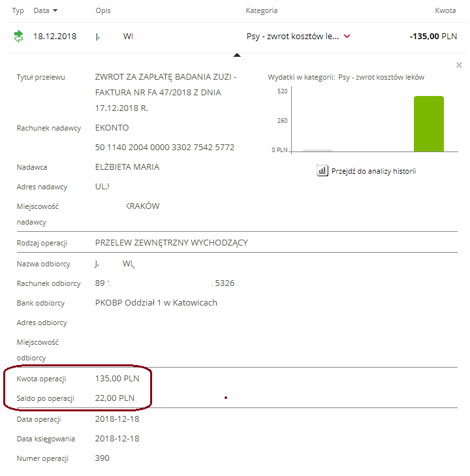Click sender name ELŻBIETA MARIA
Viewport: 470px width, 476px height.
[127, 167]
